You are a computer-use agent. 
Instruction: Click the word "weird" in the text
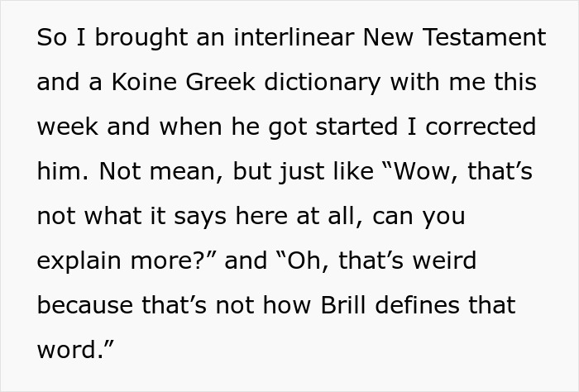[x=444, y=261]
